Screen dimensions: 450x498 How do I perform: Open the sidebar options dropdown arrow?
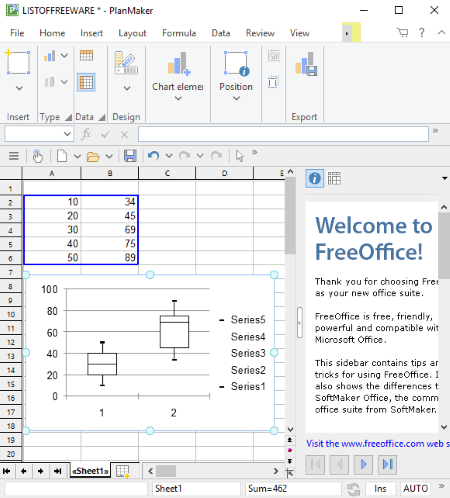coord(445,178)
